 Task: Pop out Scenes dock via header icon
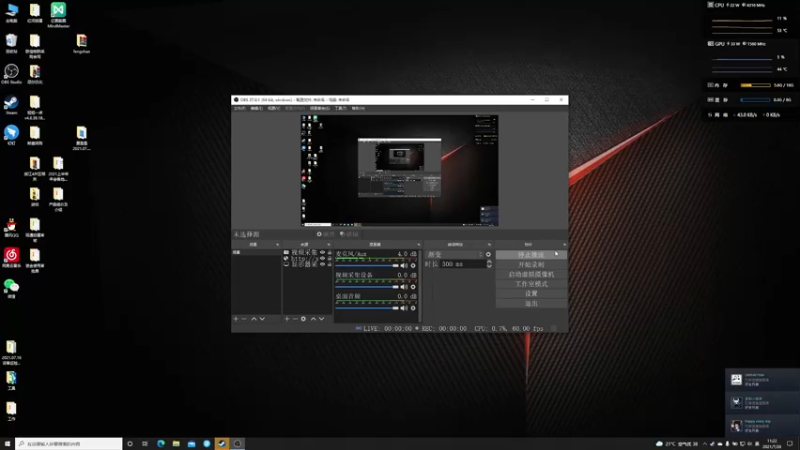278,244
